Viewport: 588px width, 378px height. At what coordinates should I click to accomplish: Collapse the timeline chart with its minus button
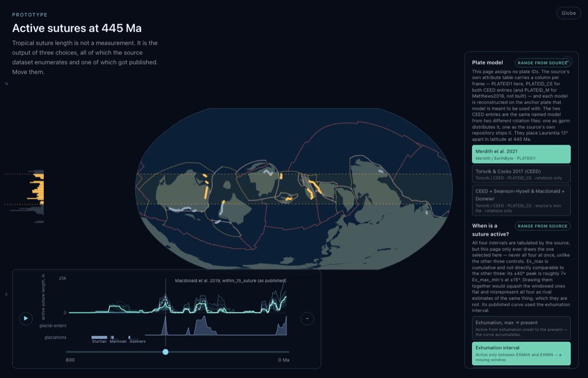(307, 319)
